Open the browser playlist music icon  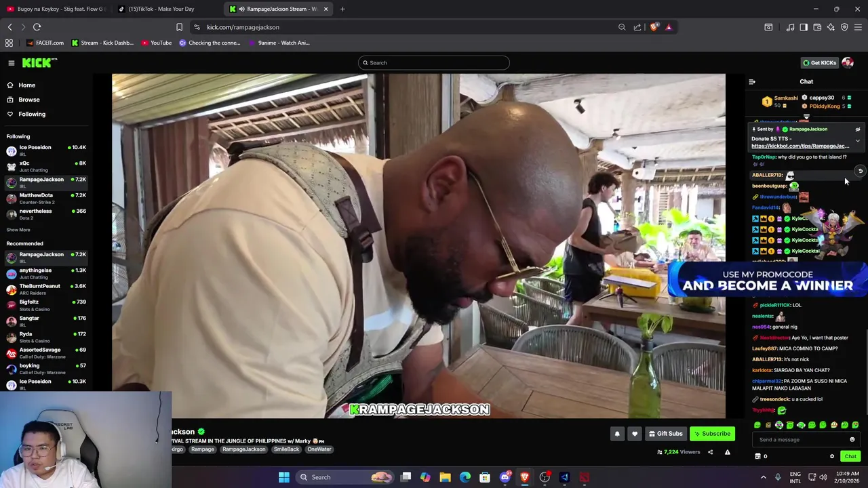pos(790,27)
